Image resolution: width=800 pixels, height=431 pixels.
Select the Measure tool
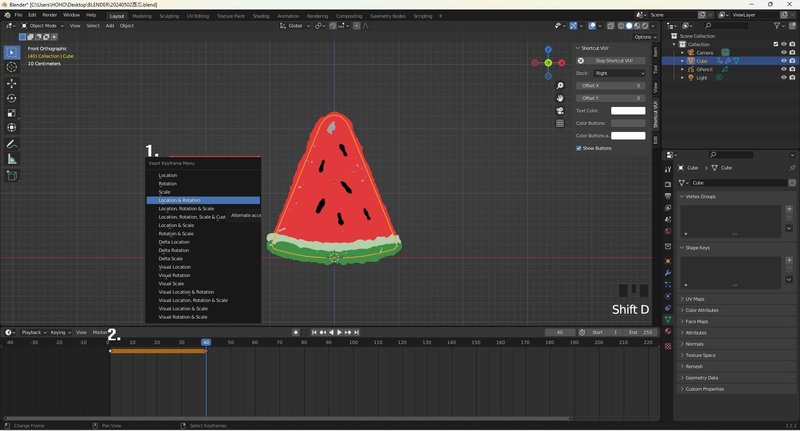(12, 159)
